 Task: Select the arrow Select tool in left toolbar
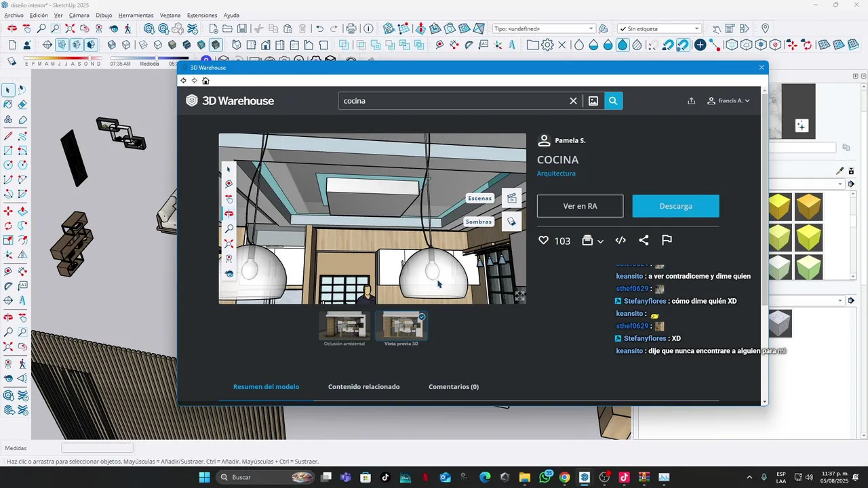click(x=8, y=89)
